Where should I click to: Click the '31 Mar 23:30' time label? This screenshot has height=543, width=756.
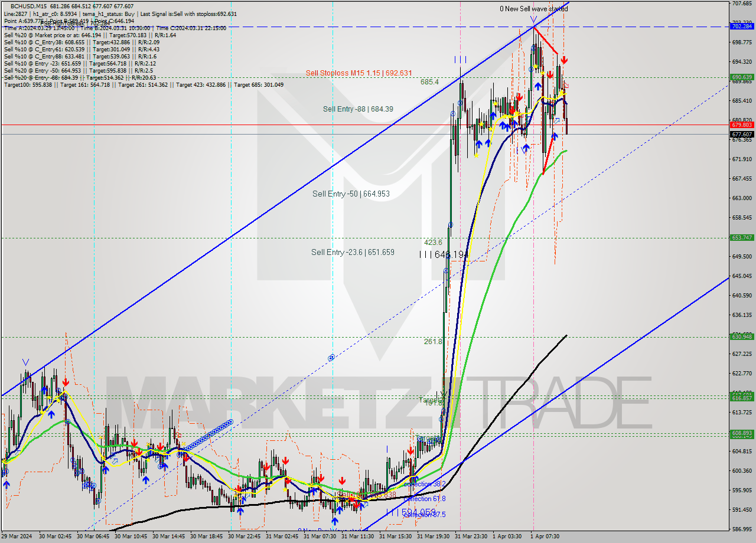[471, 537]
